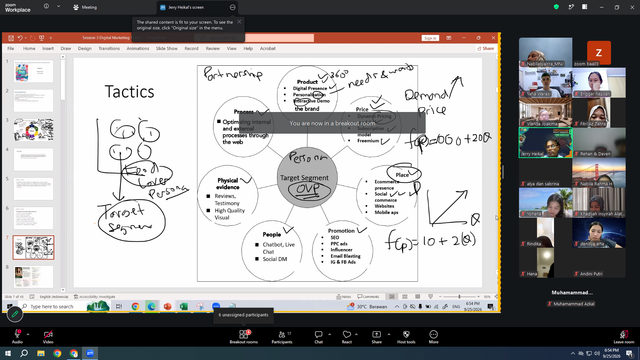The height and width of the screenshot is (360, 640).
Task: Click the present-from-beginning icon in quick access
Action: [x=41, y=38]
